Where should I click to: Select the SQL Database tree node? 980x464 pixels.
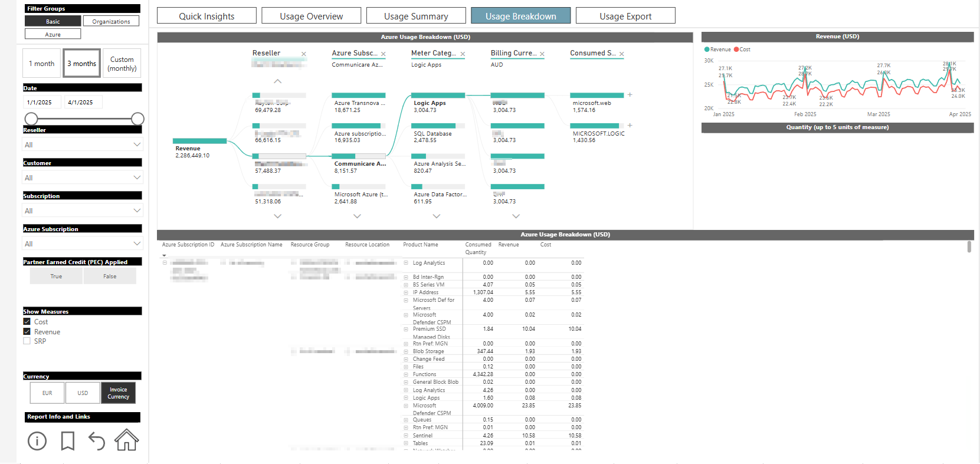(x=438, y=133)
